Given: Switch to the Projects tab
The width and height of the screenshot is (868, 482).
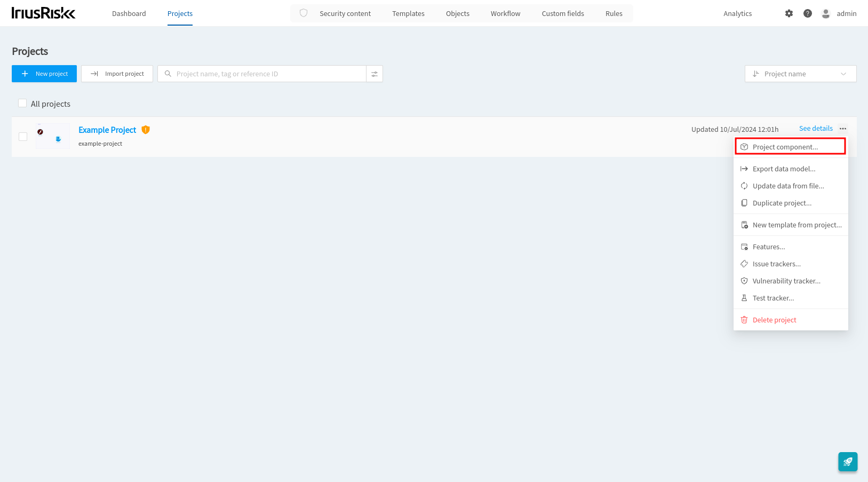Looking at the screenshot, I should 180,13.
